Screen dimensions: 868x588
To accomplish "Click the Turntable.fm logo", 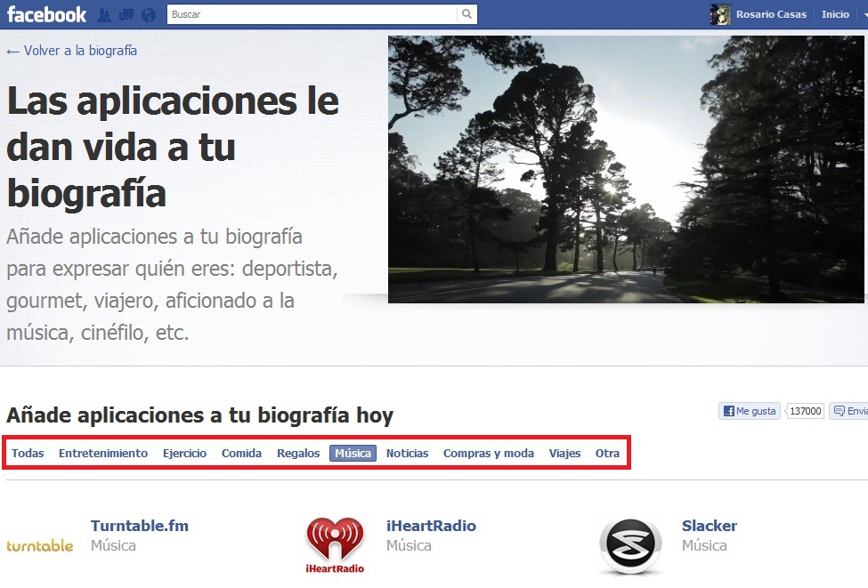I will point(40,546).
